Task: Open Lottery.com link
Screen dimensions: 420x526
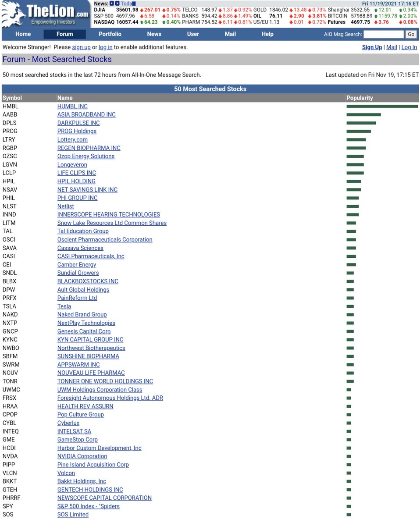Action: pos(72,140)
